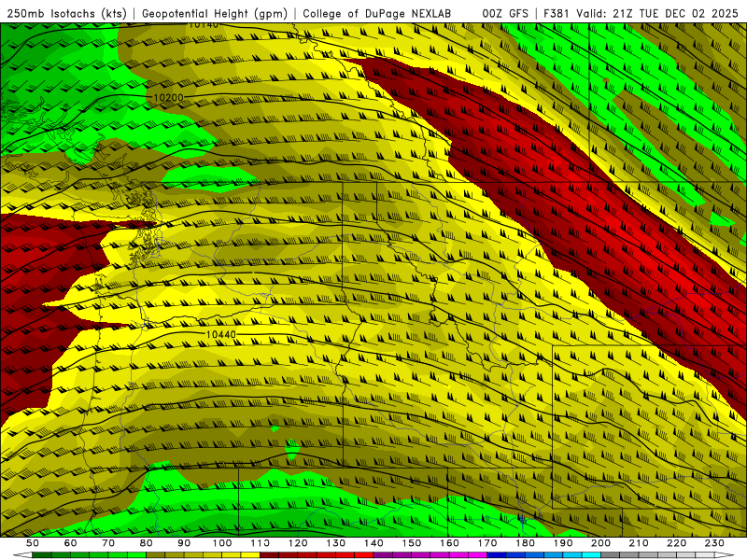Click the 80 value on the color scale
747x560 pixels.
coord(146,543)
